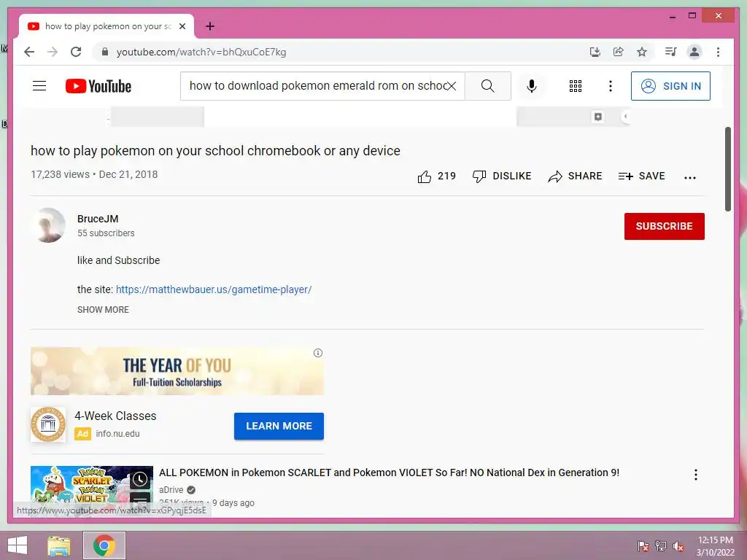747x560 pixels.
Task: Open YouTube settings three-dot menu
Action: tap(611, 86)
